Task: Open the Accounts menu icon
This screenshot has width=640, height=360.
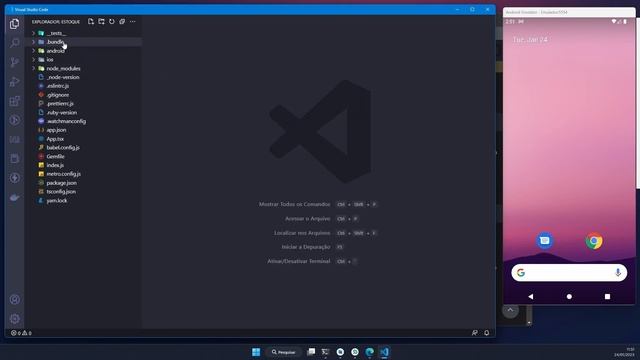Action: pyautogui.click(x=15, y=300)
